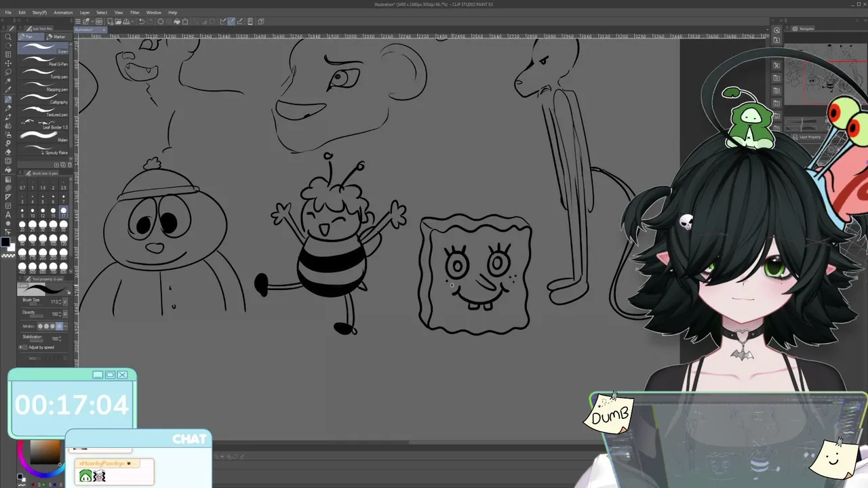Select the second anti-aliasing option
Image resolution: width=868 pixels, height=488 pixels.
(x=47, y=326)
